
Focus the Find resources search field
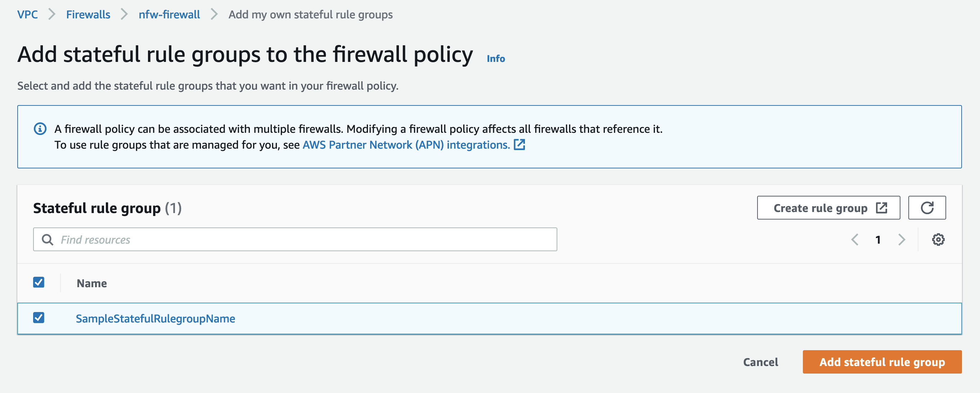(x=295, y=240)
